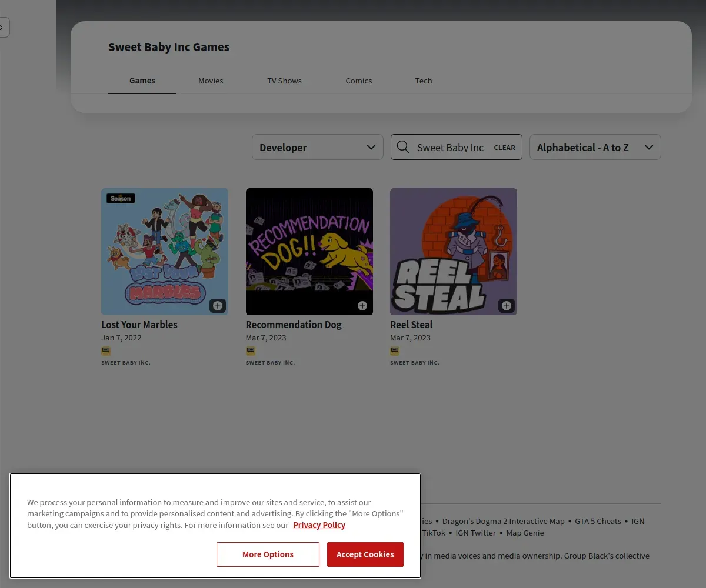706x588 pixels.
Task: Open More Options for cookies
Action: pos(268,554)
